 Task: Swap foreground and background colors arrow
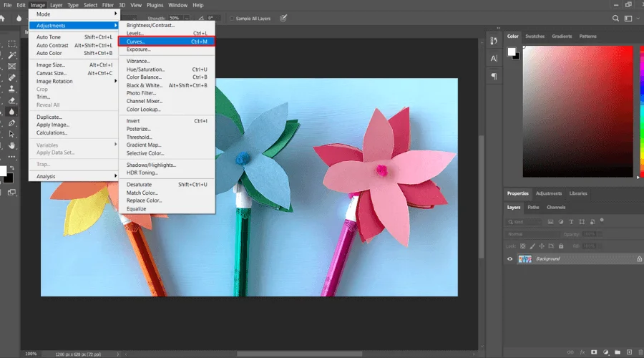point(12,168)
